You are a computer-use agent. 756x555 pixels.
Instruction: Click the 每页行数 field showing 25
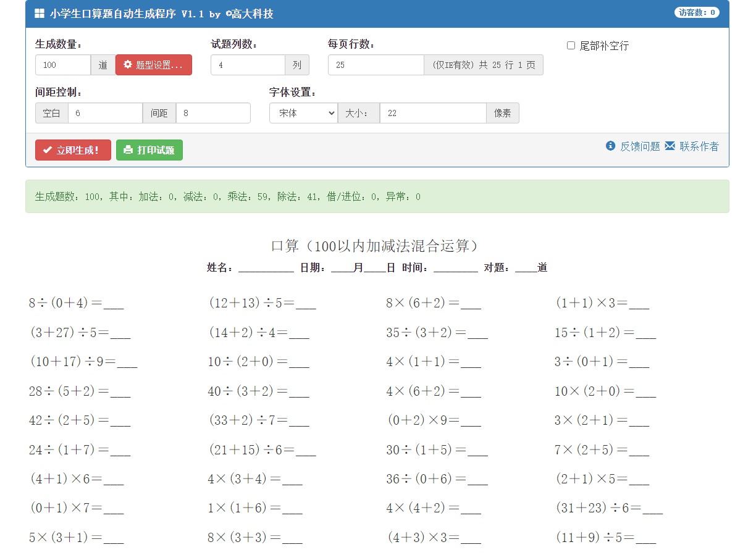tap(376, 65)
